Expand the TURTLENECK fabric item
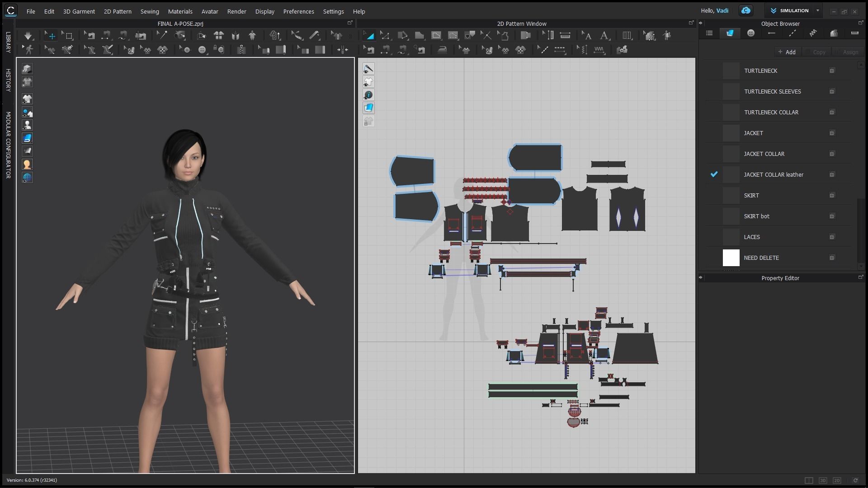 click(832, 71)
